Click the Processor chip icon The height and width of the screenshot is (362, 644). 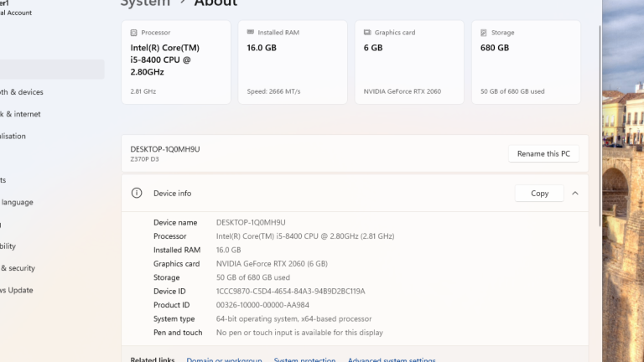(134, 33)
